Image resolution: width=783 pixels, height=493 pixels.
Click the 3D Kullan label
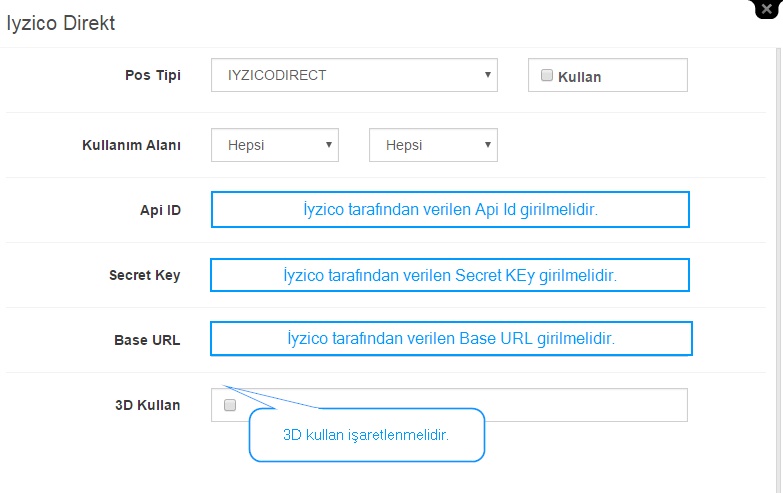[x=147, y=405]
